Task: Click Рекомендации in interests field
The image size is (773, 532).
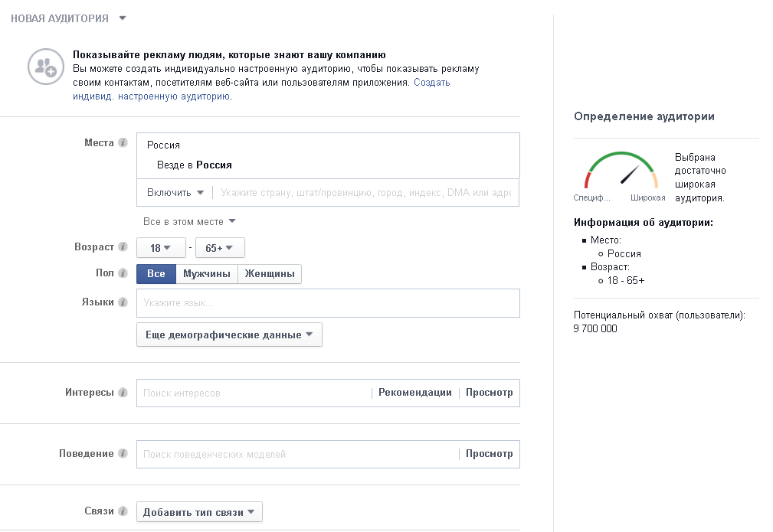Action: 414,393
